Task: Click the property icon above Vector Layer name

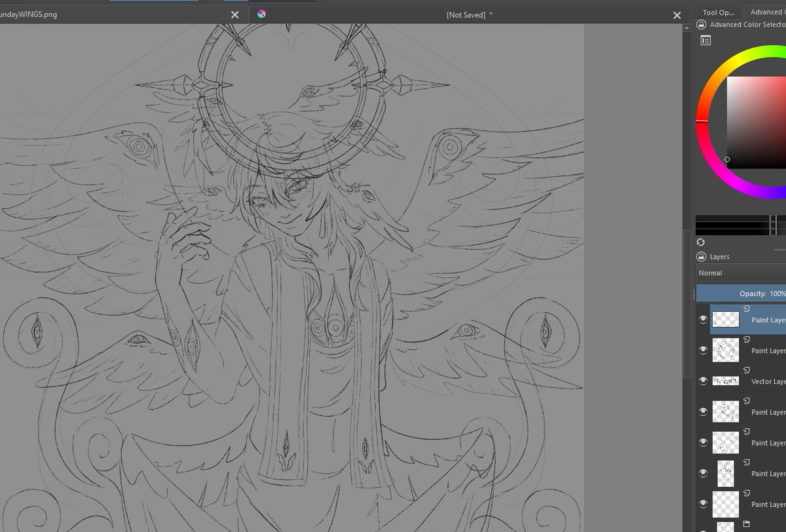Action: [x=747, y=370]
